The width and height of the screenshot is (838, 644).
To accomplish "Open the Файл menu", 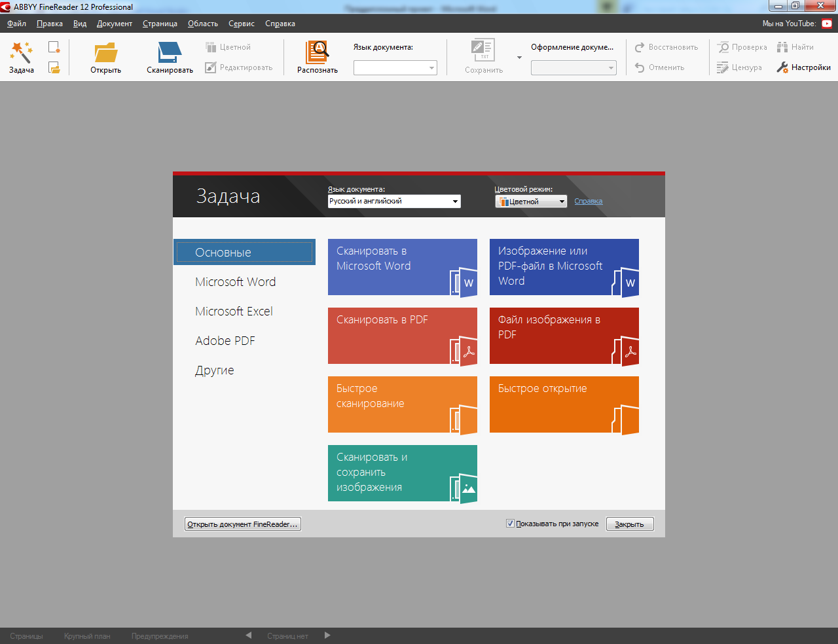I will 17,24.
